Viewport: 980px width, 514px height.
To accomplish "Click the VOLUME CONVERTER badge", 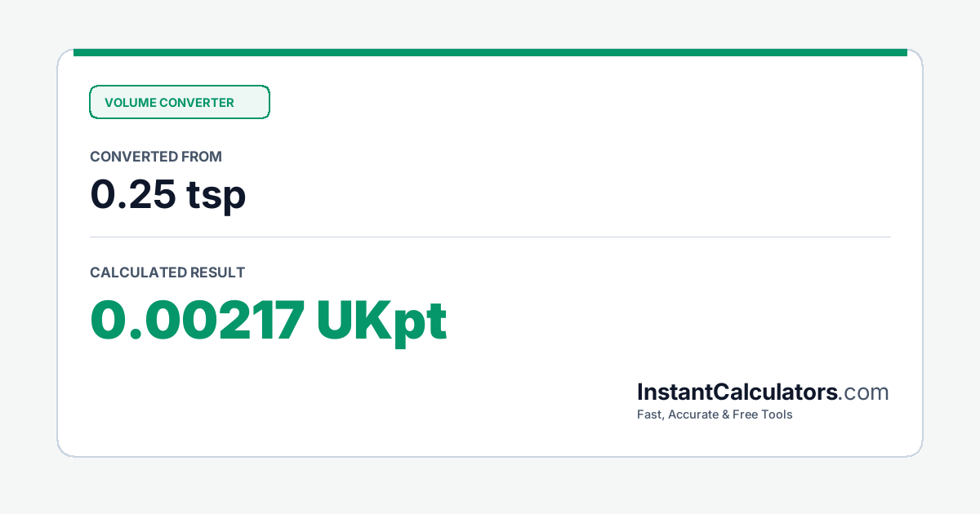I will 179,102.
